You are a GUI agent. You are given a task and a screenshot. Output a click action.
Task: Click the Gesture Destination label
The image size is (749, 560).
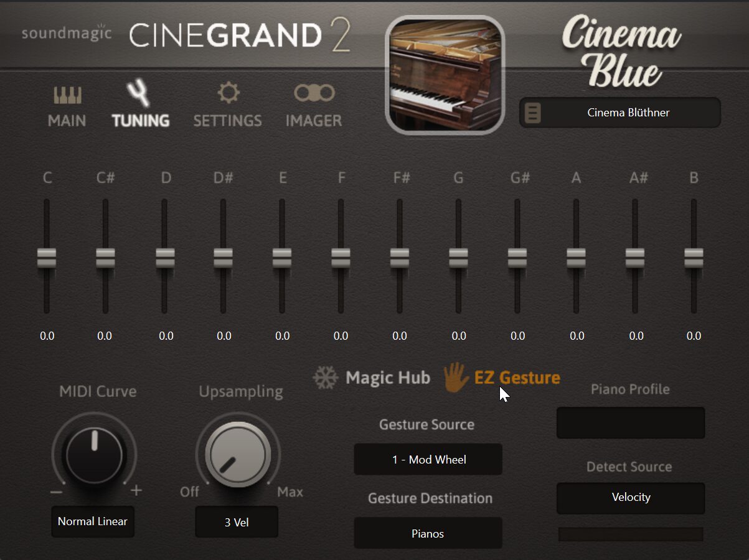(x=430, y=498)
